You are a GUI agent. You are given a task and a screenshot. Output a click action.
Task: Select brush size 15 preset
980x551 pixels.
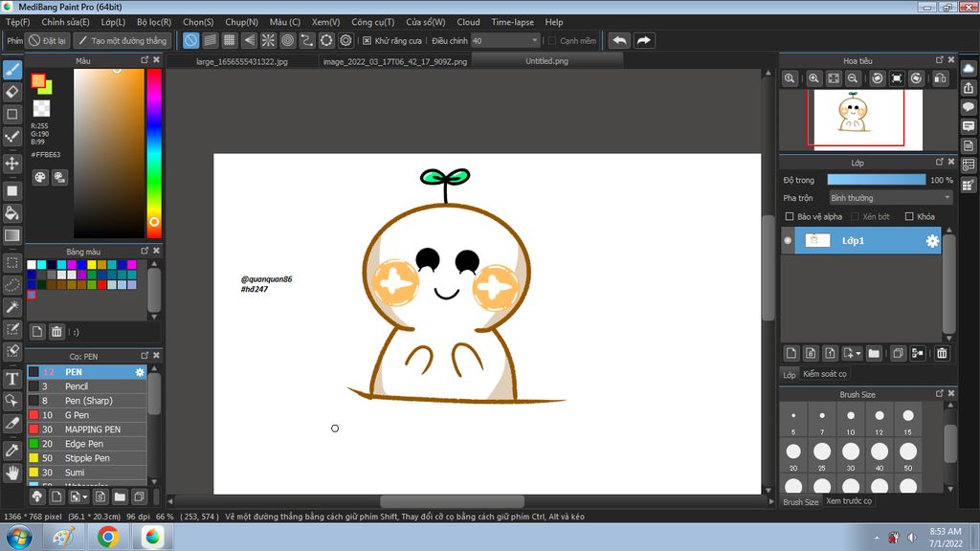click(x=908, y=420)
